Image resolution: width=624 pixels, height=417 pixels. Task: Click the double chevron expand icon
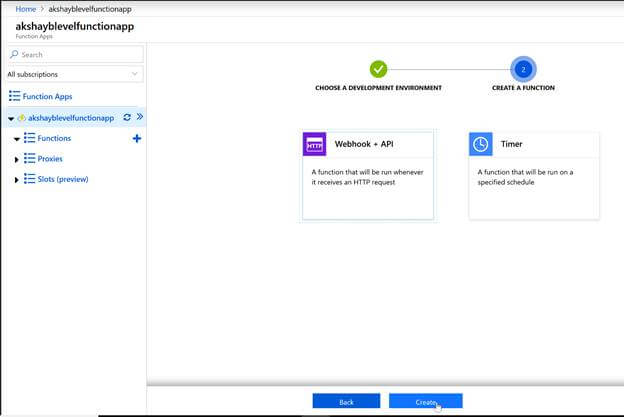click(140, 117)
